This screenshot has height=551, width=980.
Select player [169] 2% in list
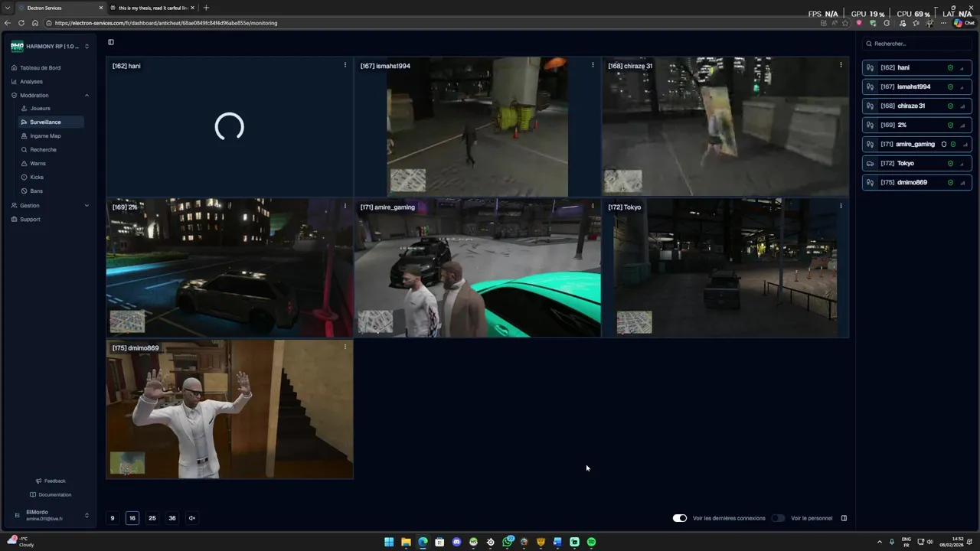[916, 125]
